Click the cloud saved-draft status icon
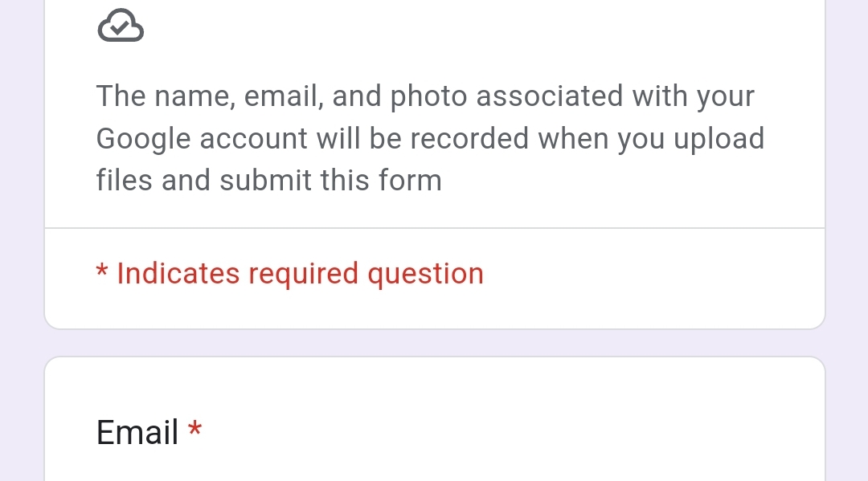Screen dimensions: 868x481 pos(121,26)
